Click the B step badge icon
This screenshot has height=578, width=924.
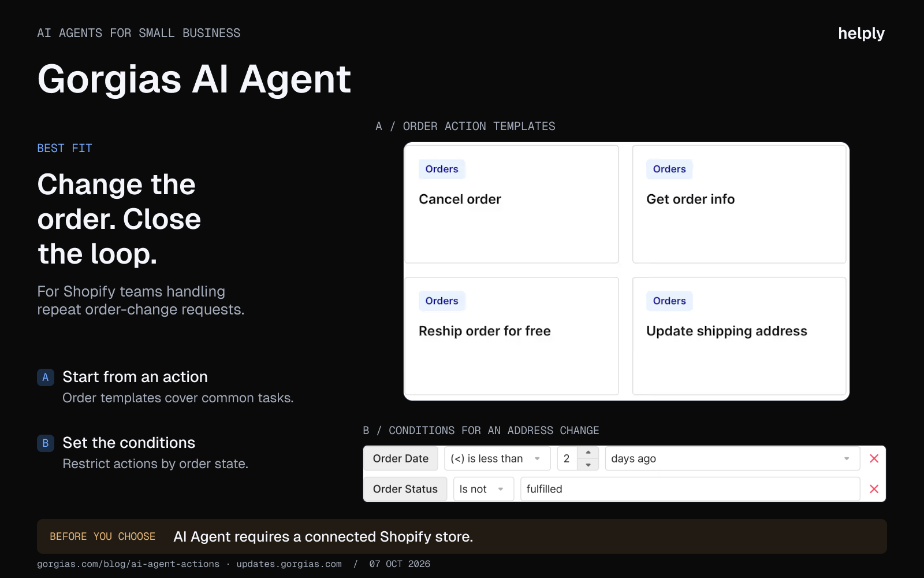pos(46,443)
